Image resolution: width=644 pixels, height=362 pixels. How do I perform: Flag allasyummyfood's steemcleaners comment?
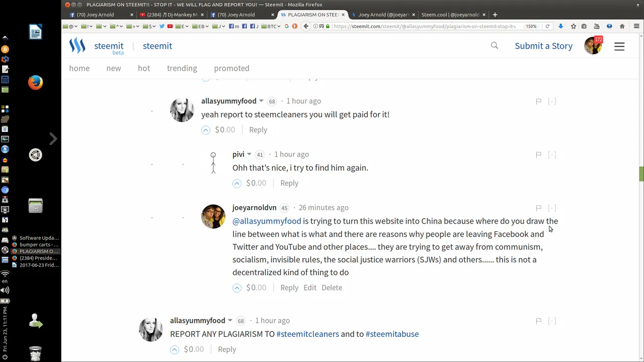point(538,101)
